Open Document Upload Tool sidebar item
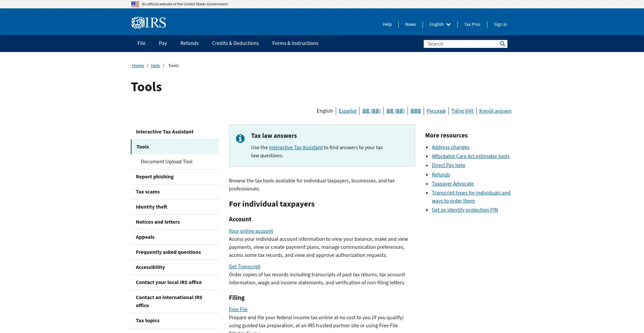Image resolution: width=644 pixels, height=333 pixels. pyautogui.click(x=175, y=162)
